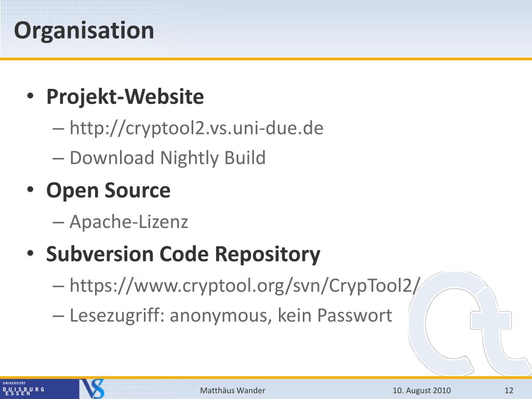
Task: Select the Subversion Code Repository heading
Action: [x=183, y=254]
